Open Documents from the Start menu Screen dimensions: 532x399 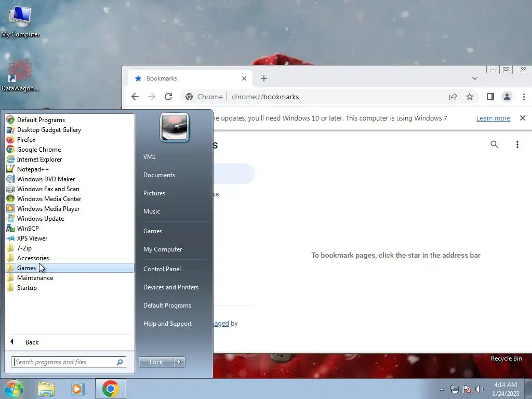tap(159, 175)
